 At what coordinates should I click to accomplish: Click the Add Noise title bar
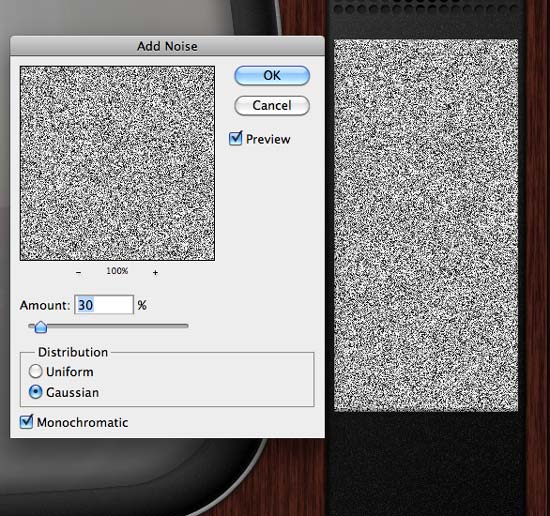167,46
